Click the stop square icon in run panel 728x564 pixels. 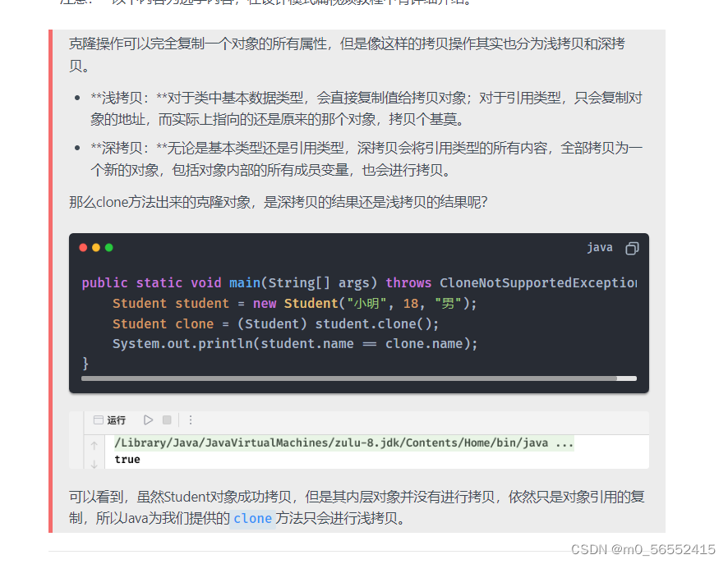167,420
